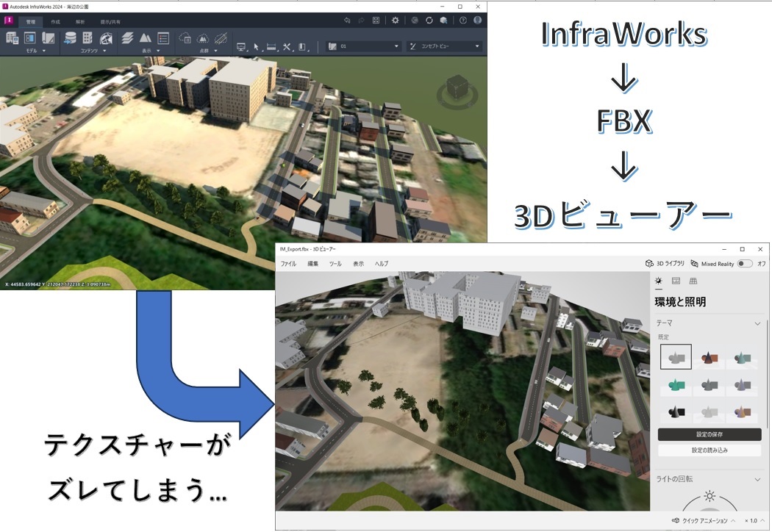772x532 pixels.
Task: Click the InfraWorks redo arrow
Action: click(x=361, y=20)
